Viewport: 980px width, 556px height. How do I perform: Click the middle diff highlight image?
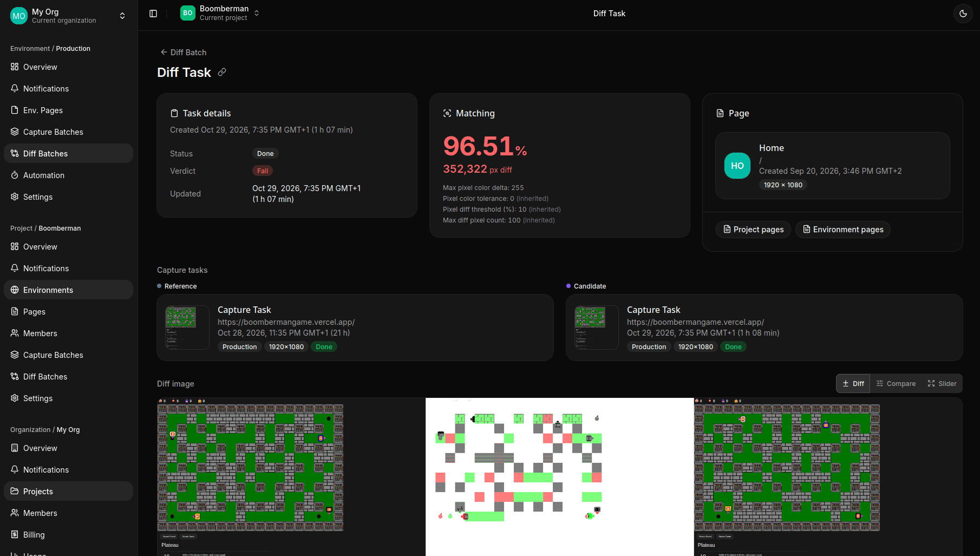559,477
